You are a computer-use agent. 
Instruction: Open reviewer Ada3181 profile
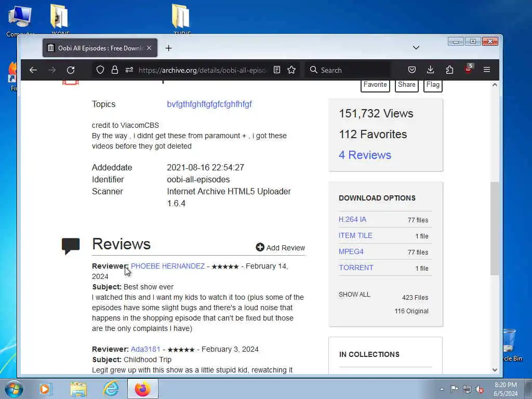click(x=145, y=350)
